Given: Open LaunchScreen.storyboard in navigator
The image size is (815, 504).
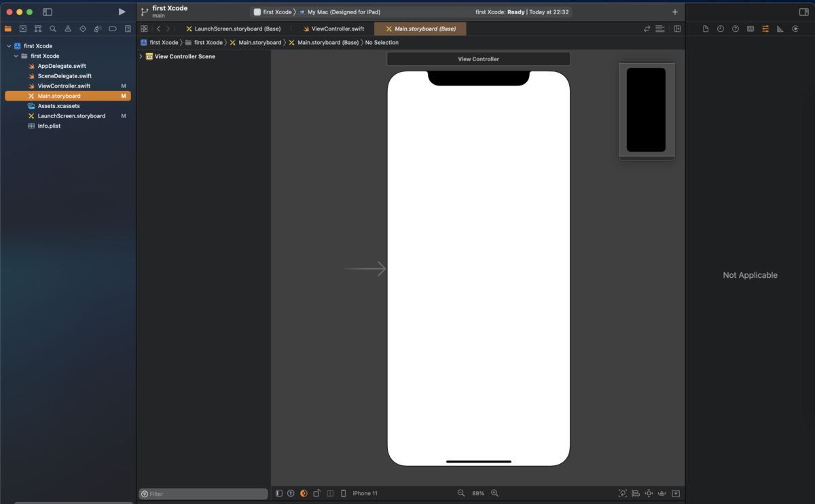Looking at the screenshot, I should pos(71,116).
